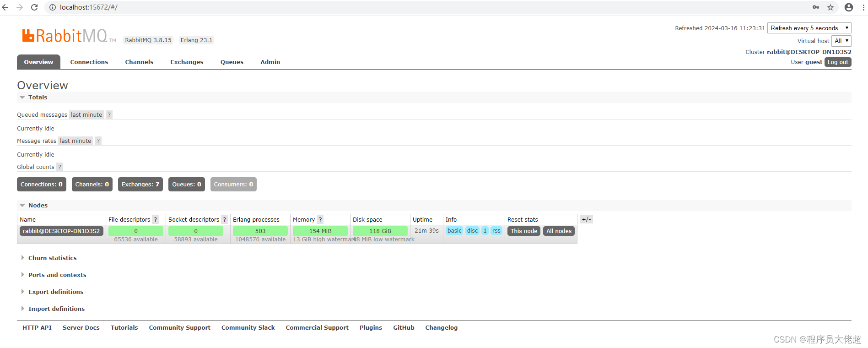Open the saved passwords key icon
Image resolution: width=868 pixels, height=348 pixels.
click(x=816, y=7)
